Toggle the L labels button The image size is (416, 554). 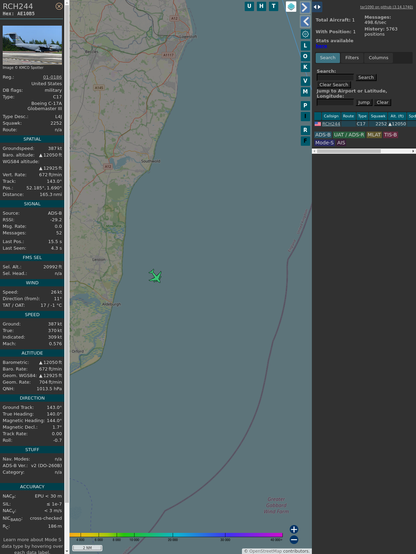click(x=305, y=46)
